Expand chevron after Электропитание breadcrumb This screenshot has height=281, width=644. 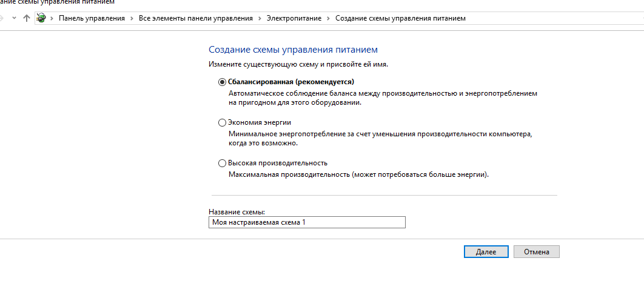pyautogui.click(x=329, y=18)
